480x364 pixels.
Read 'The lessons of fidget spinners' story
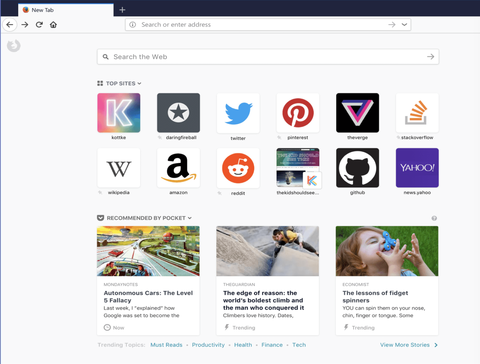coord(375,297)
